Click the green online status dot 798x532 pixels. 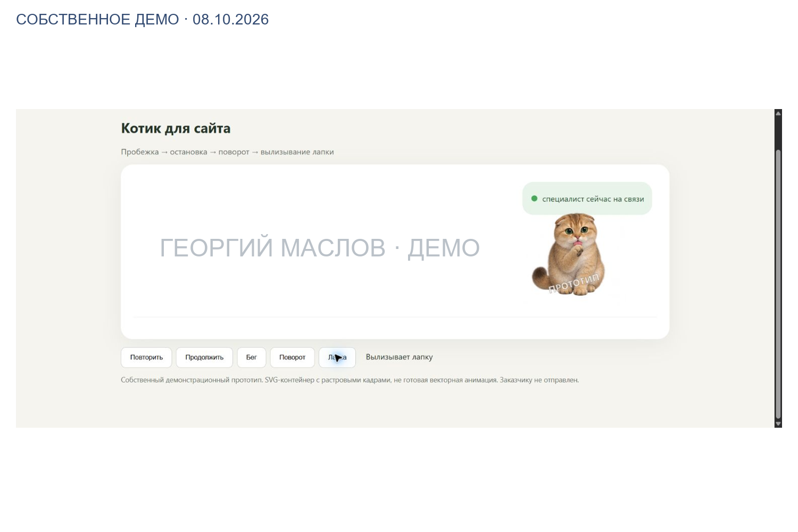click(x=534, y=198)
